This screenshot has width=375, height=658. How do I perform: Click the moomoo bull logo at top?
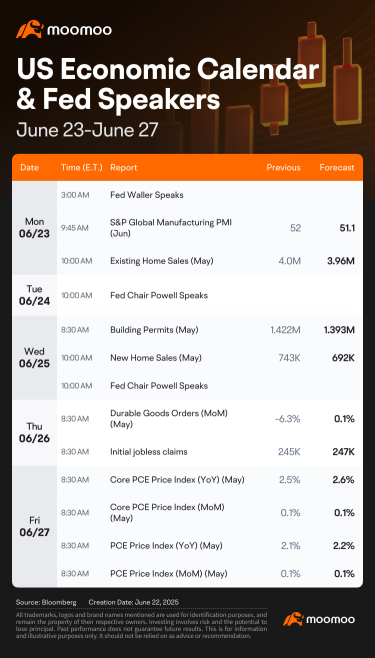point(64,30)
